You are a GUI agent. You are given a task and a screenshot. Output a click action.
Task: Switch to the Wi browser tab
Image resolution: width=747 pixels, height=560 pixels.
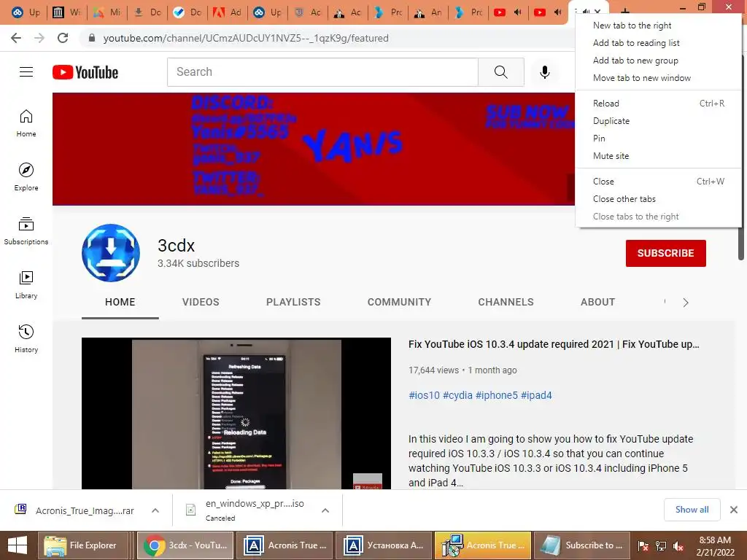coord(66,12)
